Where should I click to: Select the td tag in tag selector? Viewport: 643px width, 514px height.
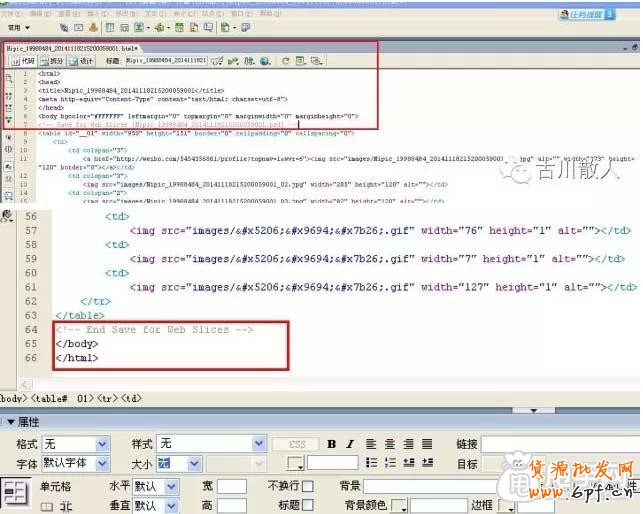131,398
